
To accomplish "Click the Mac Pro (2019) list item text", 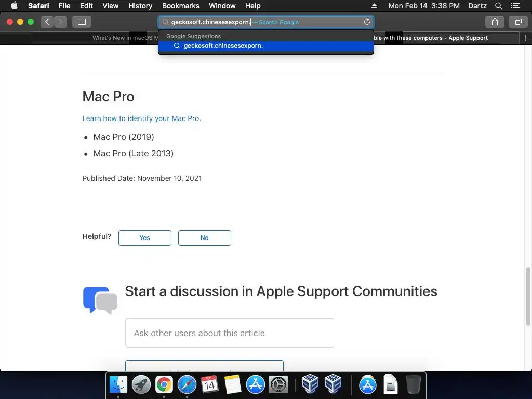I will point(124,137).
